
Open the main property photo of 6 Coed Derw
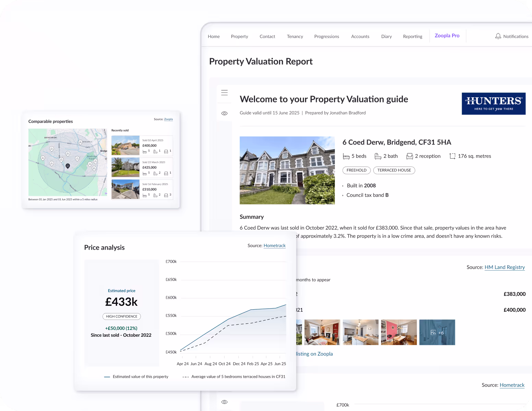coord(287,170)
